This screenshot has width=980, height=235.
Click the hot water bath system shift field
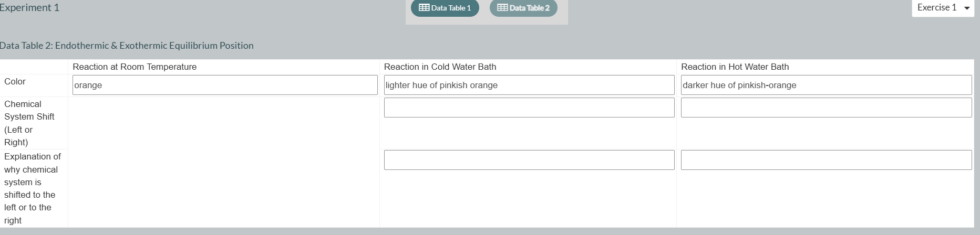point(826,108)
